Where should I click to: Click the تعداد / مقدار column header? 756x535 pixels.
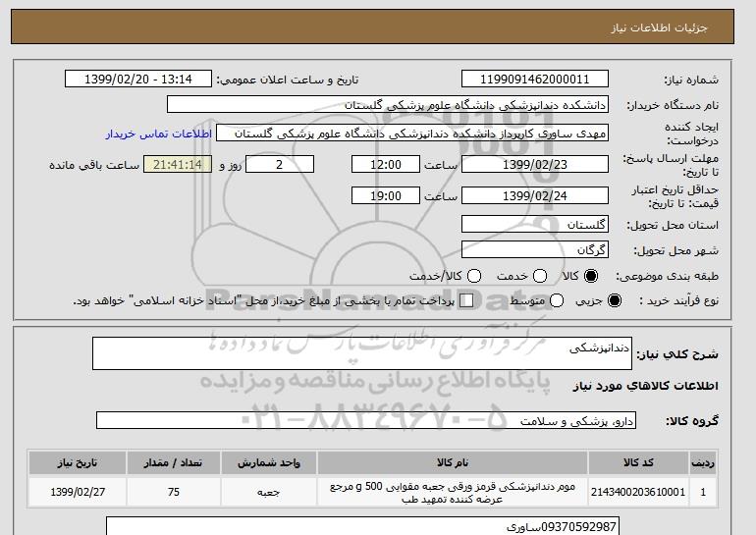click(174, 462)
